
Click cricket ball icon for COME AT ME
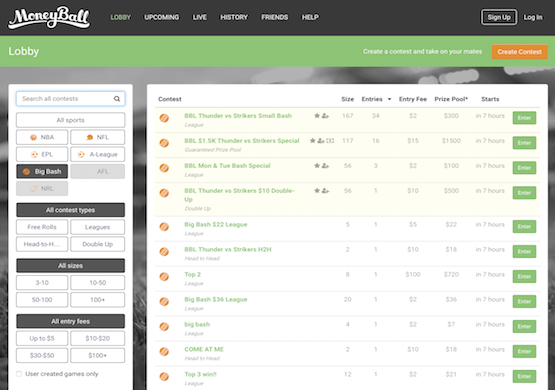[x=164, y=351]
